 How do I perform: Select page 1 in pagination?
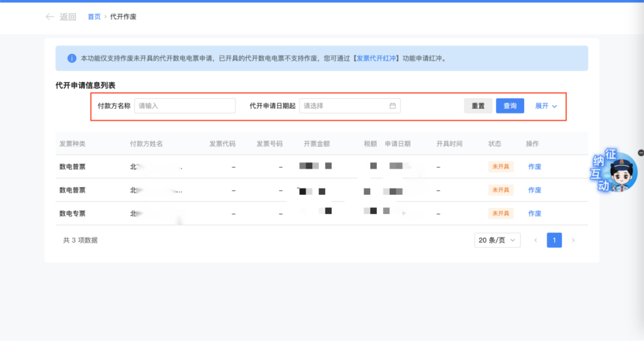554,240
